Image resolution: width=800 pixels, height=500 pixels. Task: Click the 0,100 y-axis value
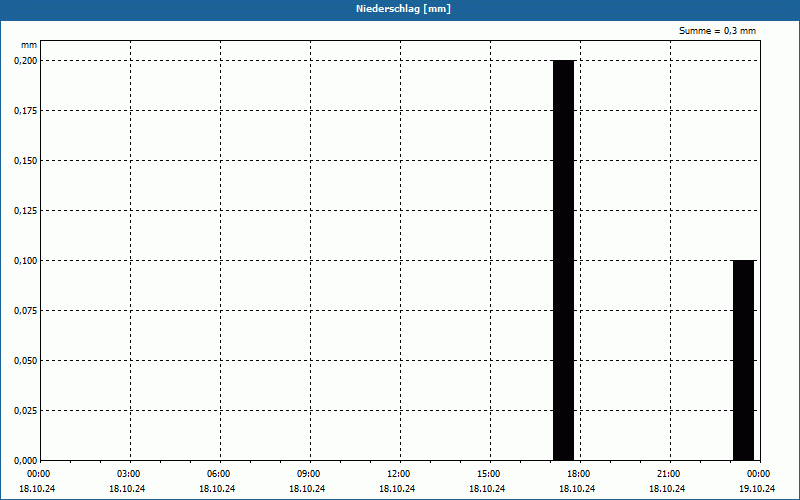coord(26,261)
